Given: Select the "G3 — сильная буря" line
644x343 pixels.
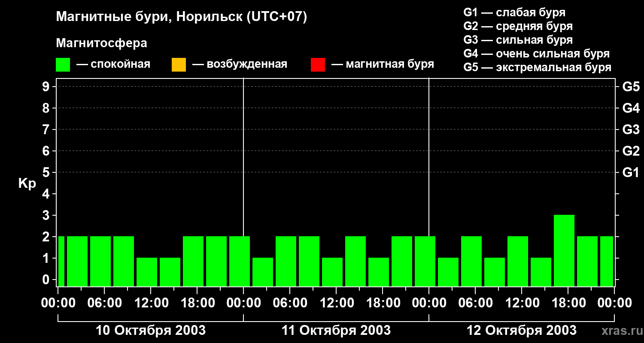Looking at the screenshot, I should (x=518, y=40).
